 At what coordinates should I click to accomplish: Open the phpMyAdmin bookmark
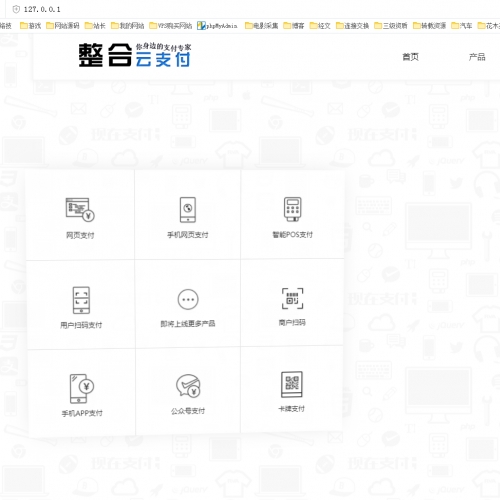pos(217,26)
